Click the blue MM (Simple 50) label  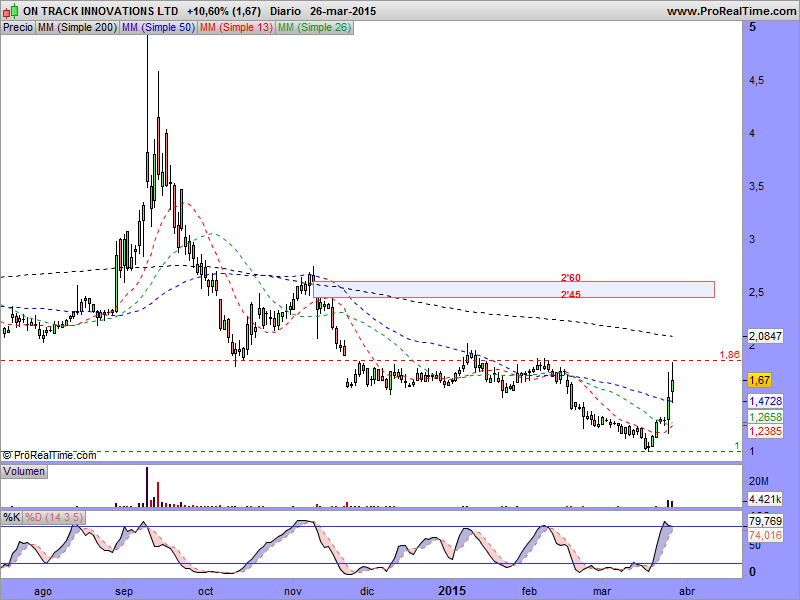coord(157,28)
